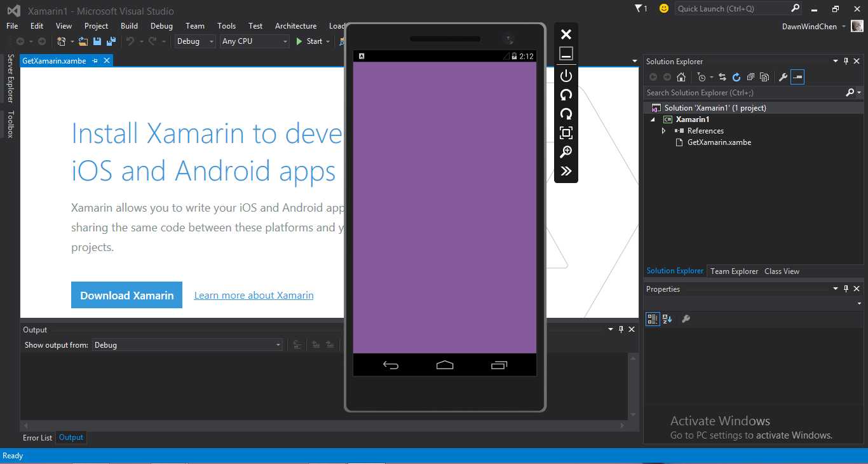Switch to the Team Explorer tab
This screenshot has width=868, height=464.
(734, 271)
